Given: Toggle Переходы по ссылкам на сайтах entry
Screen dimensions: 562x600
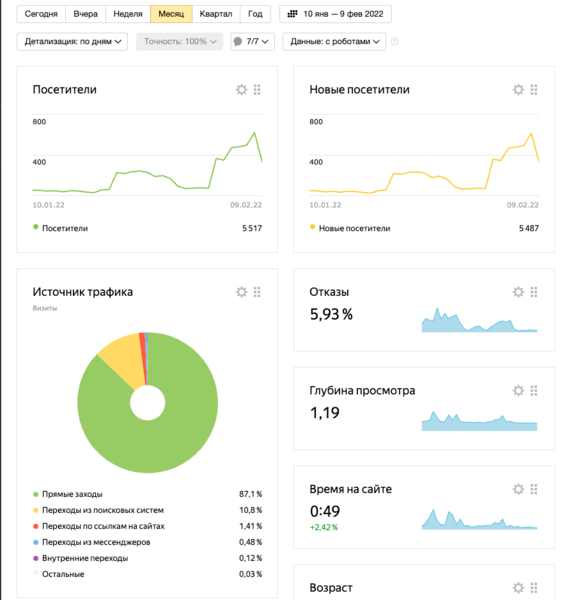Looking at the screenshot, I should click(x=99, y=526).
